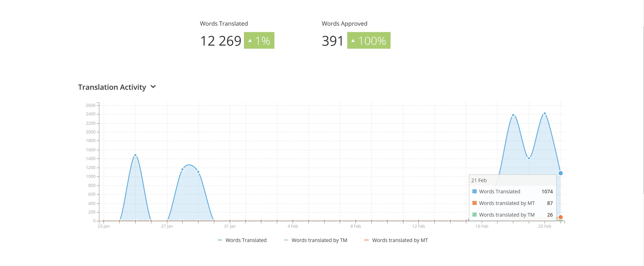Toggle the Words Translated legend series
The height and width of the screenshot is (266, 644).
pos(242,240)
